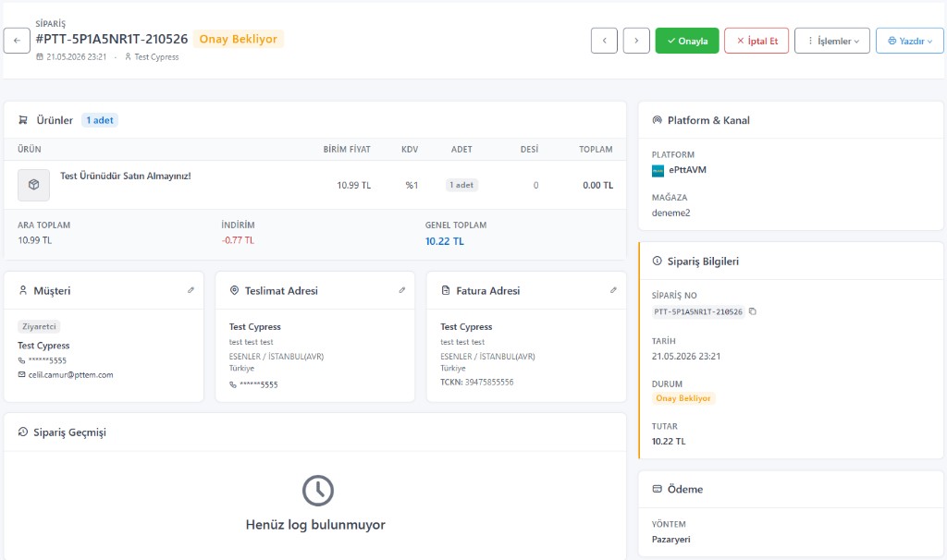Click customer email celil.camur@pttem.com
The height and width of the screenshot is (560, 947).
point(70,375)
